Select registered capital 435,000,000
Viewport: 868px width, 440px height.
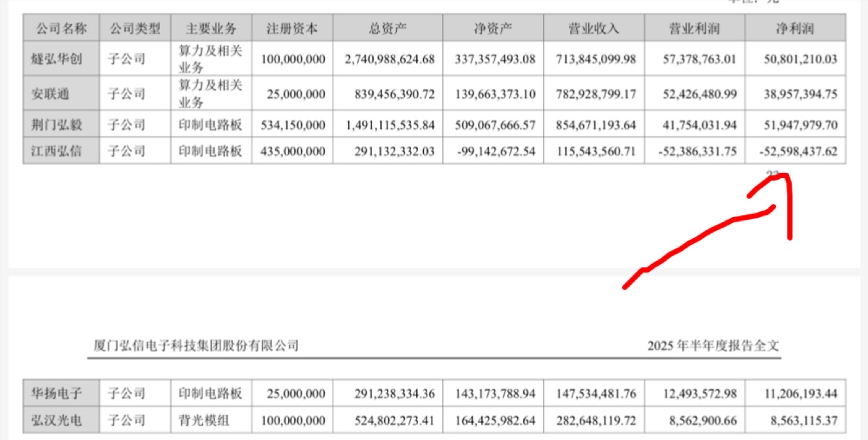click(x=292, y=151)
